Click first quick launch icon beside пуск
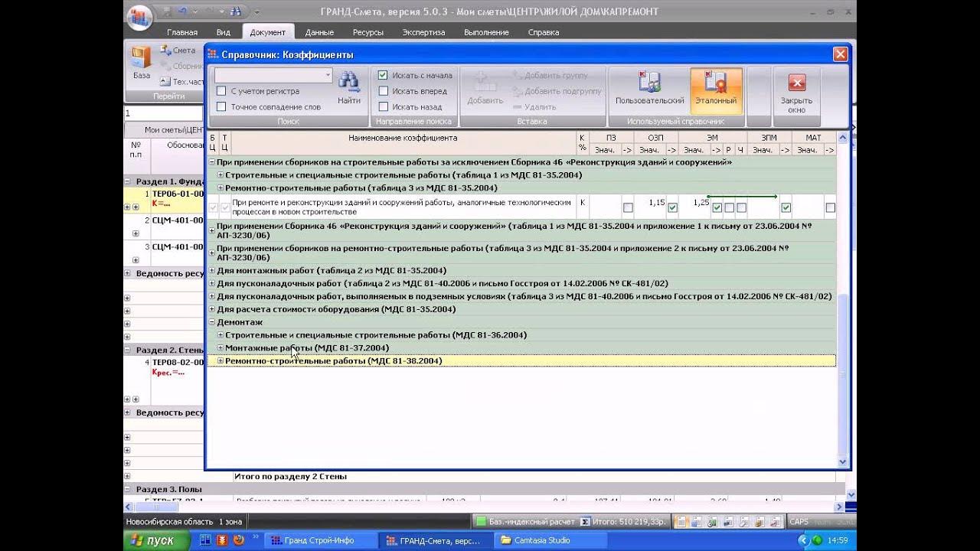The width and height of the screenshot is (980, 551). click(205, 540)
